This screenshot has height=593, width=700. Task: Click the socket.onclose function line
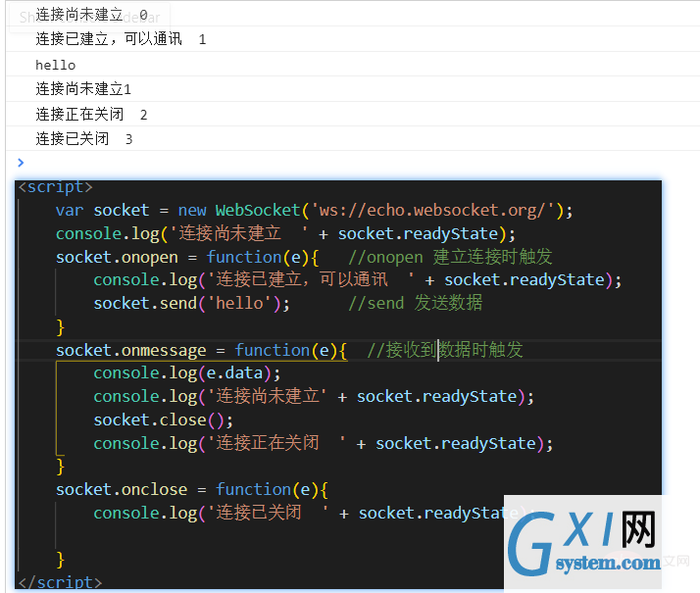pos(192,490)
